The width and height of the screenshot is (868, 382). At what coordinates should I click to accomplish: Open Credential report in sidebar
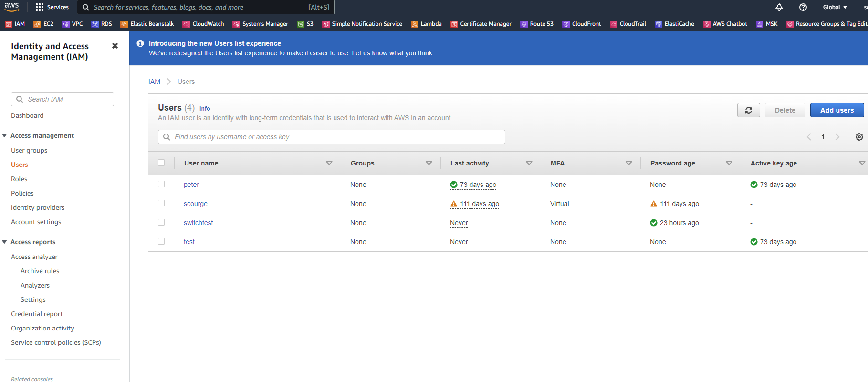pos(37,314)
